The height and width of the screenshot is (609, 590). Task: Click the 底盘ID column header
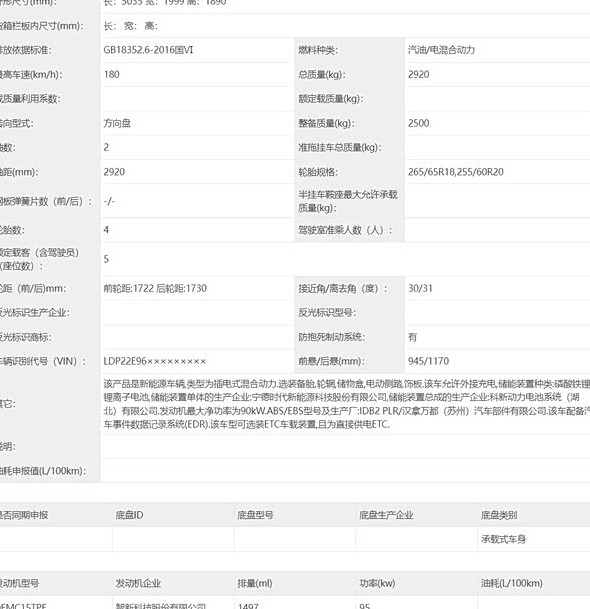click(129, 515)
